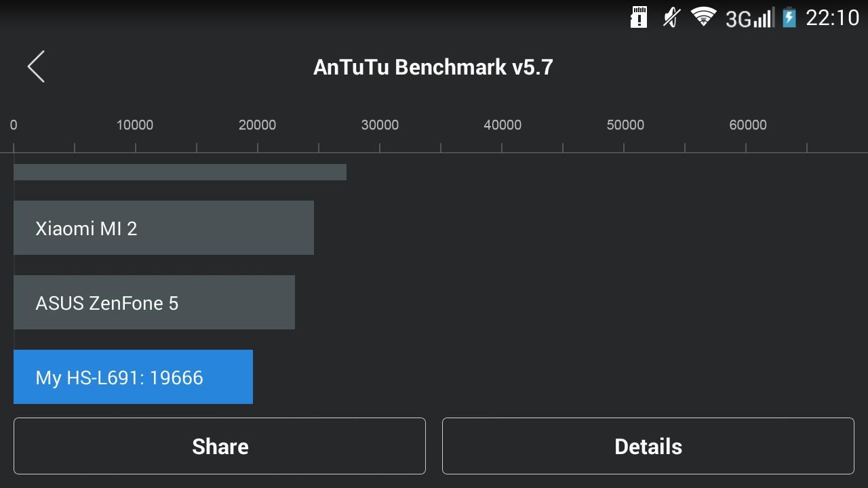
Task: Click the 20000 axis label
Action: [258, 125]
